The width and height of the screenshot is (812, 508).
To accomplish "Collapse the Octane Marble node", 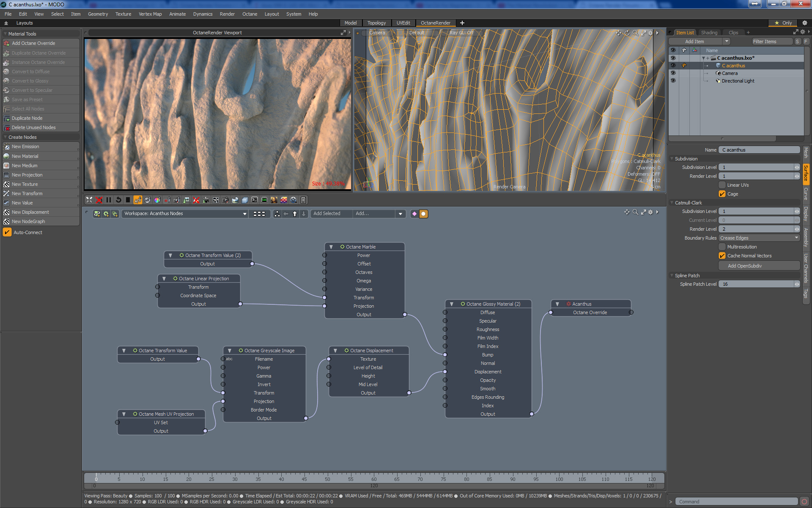I will 331,247.
